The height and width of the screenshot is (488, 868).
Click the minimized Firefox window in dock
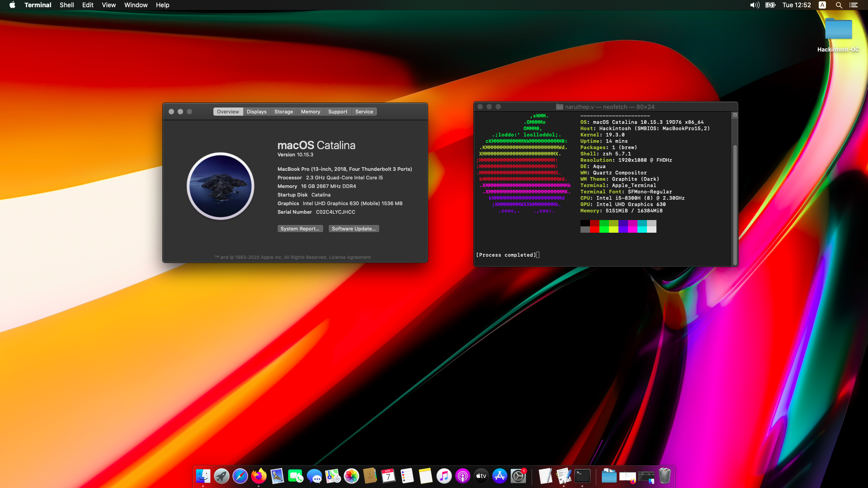pos(627,476)
